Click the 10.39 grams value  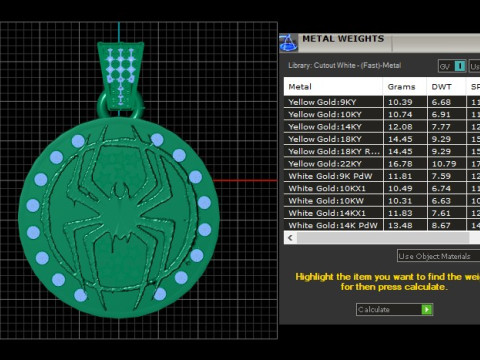(x=400, y=102)
